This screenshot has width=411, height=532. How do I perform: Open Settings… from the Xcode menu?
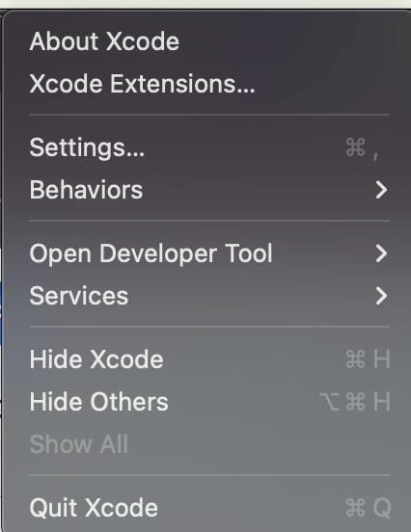[209, 147]
